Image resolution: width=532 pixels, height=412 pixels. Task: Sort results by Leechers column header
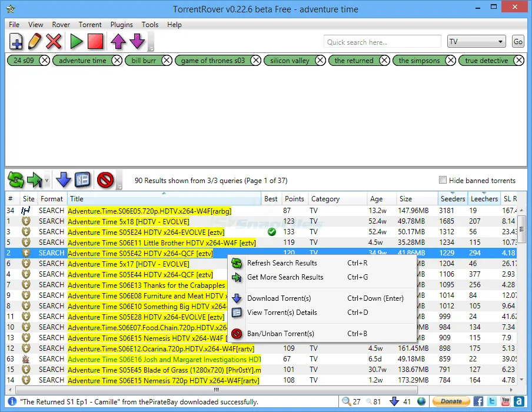coord(484,198)
